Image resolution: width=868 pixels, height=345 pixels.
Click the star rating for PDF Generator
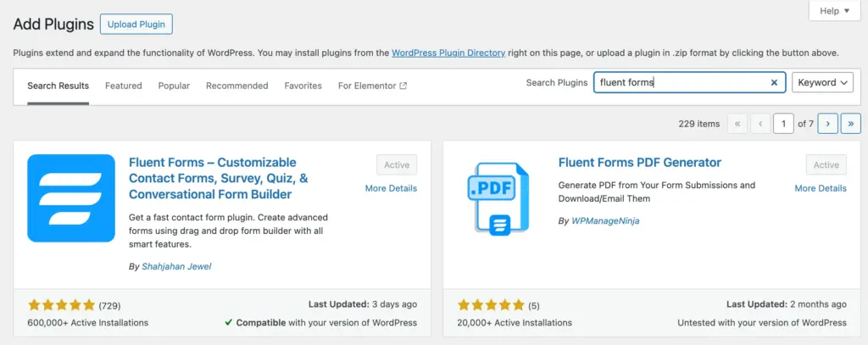491,305
